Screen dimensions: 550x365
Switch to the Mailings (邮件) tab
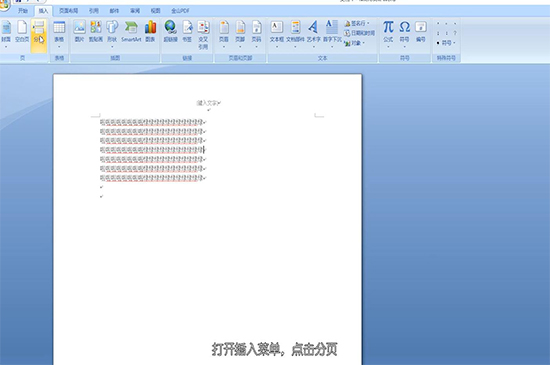pos(114,11)
